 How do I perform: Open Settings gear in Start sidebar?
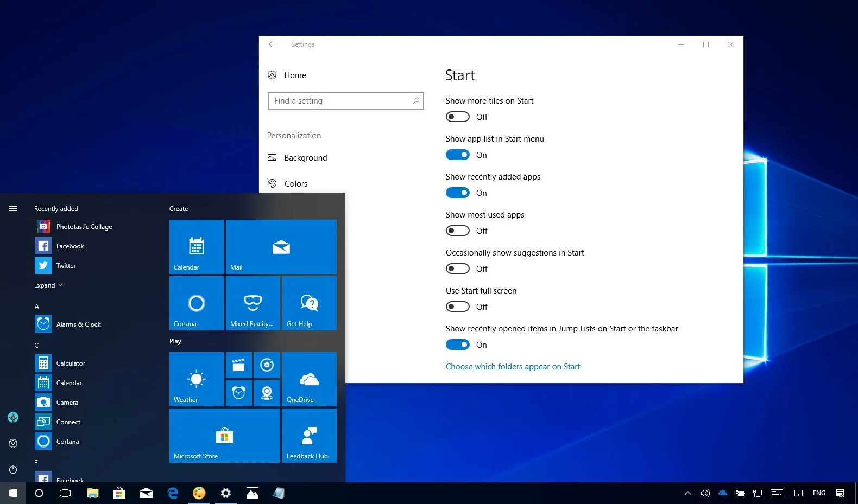click(13, 443)
